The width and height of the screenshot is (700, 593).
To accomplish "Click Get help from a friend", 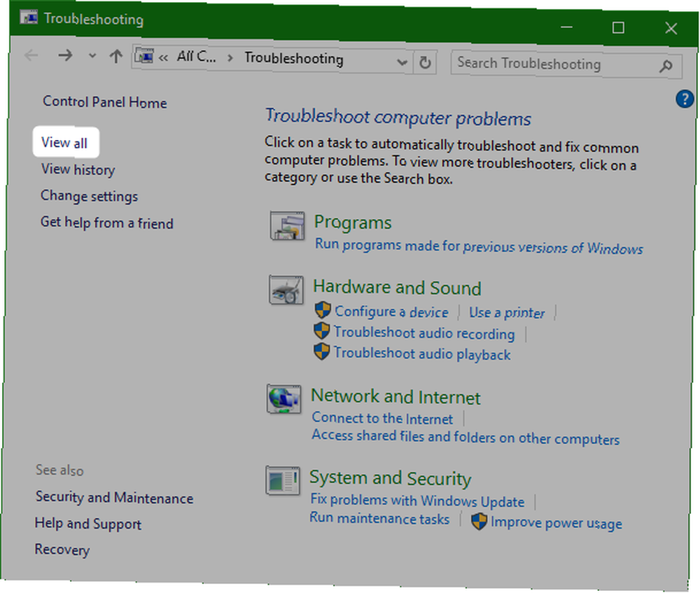I will point(106,223).
